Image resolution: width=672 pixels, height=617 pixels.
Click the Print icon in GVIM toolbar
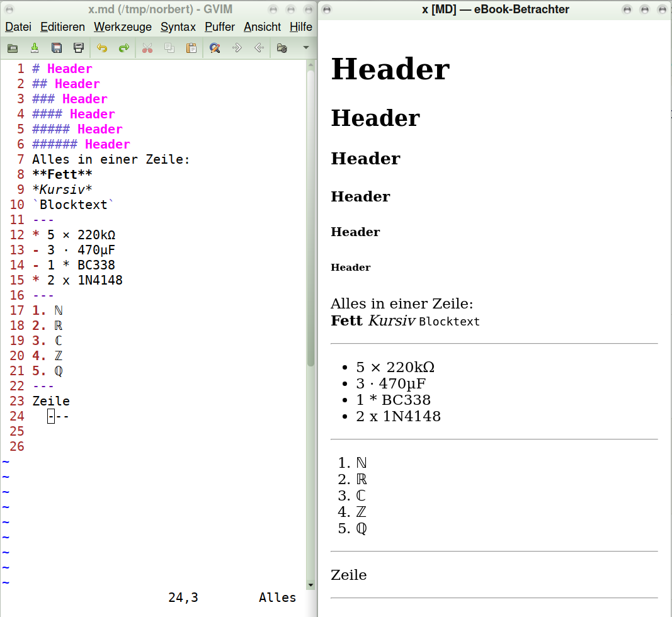click(x=79, y=48)
